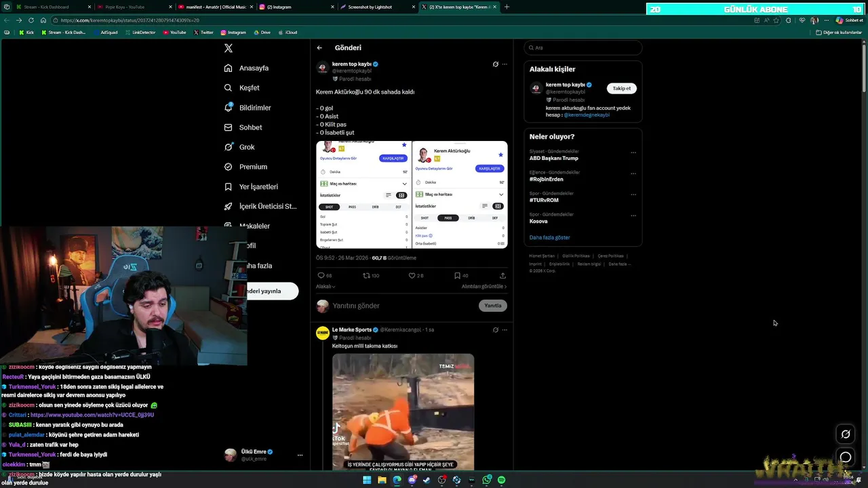Click Grok icon on Le Marke Sports reply
Viewport: 868px width, 488px height.
495,330
